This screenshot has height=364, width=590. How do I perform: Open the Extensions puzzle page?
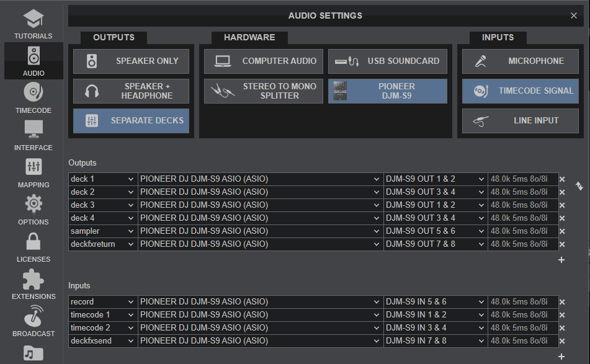coord(34,284)
